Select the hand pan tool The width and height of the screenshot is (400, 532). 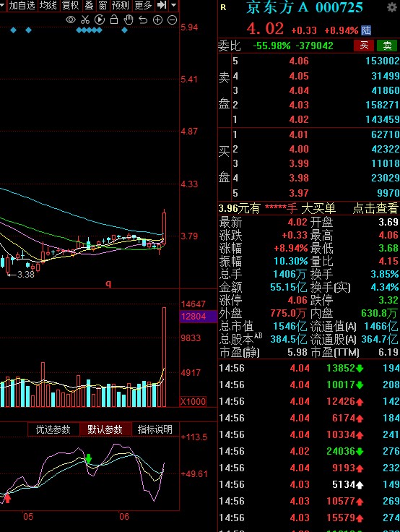tap(129, 20)
